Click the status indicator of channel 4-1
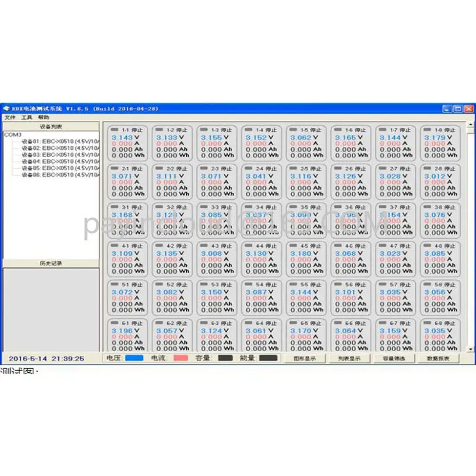The image size is (476, 476). tap(114, 245)
